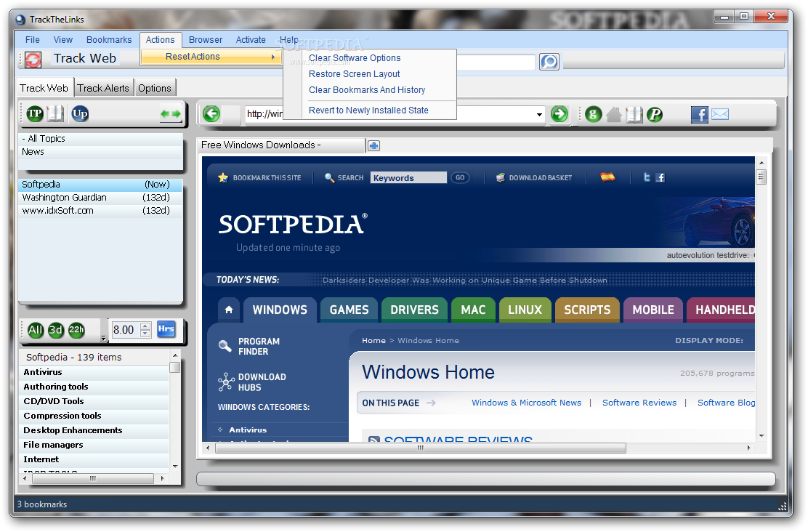Switch to the Options tab
Screen dimensions: 808x532
pos(155,88)
